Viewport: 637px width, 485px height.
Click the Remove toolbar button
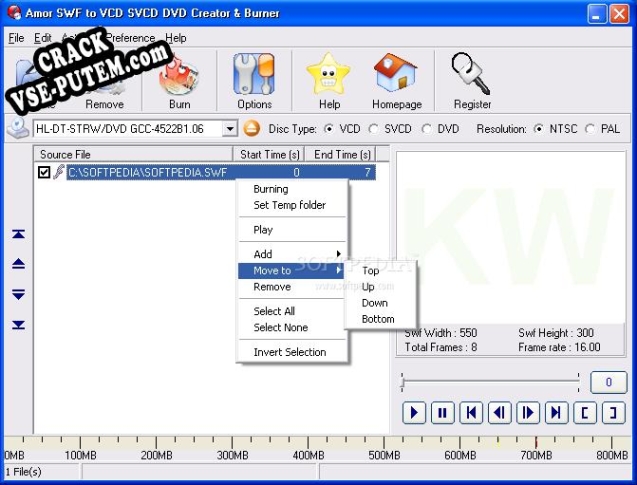coord(104,83)
